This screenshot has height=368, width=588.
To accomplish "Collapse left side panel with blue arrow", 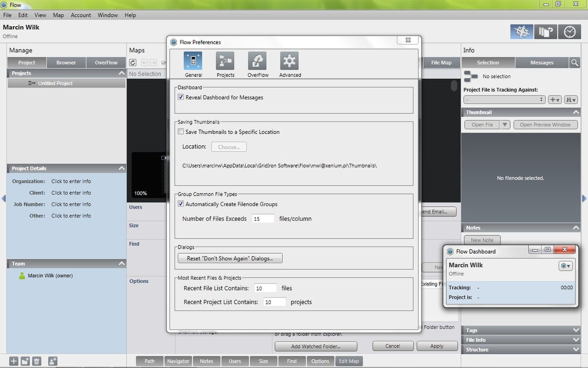I will pos(4,198).
